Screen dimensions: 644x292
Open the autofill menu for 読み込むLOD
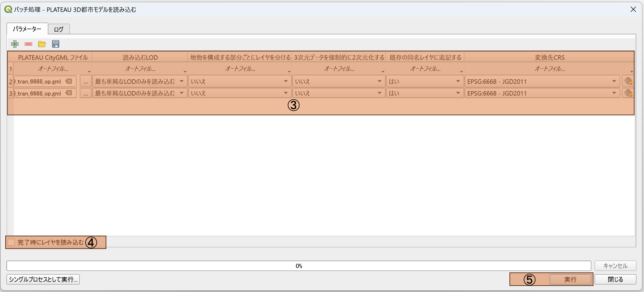click(140, 69)
